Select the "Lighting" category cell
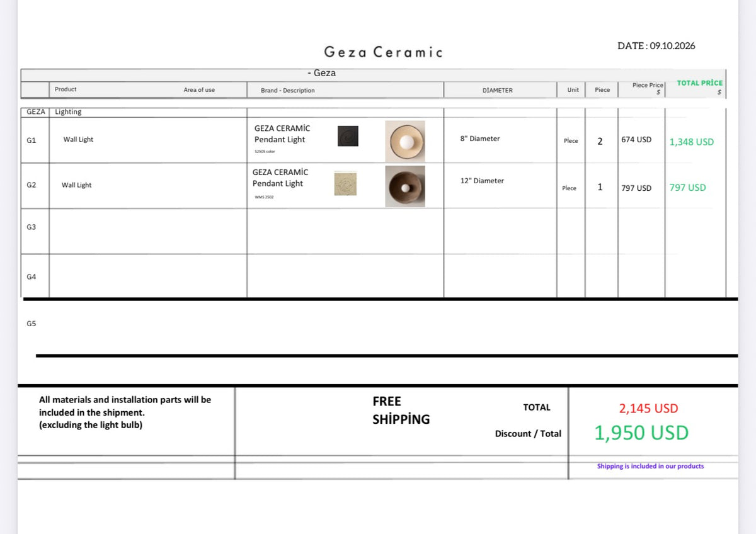Screen dimensions: 756x534 pos(68,112)
